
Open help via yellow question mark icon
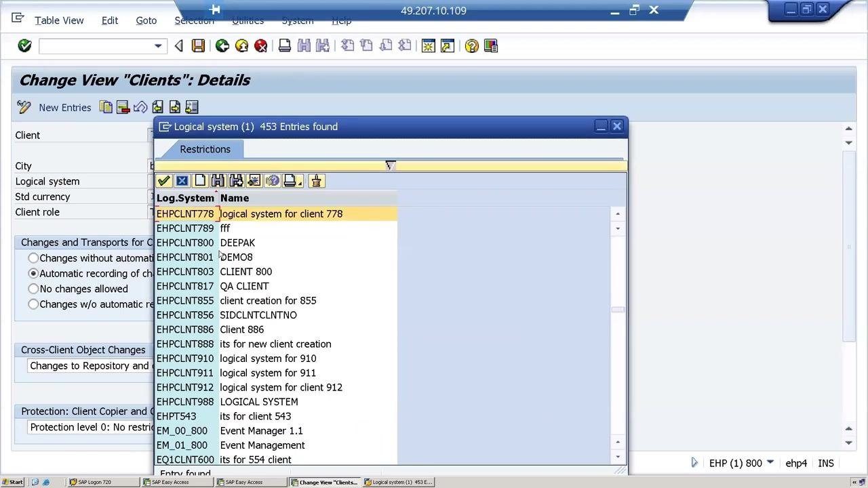coord(472,46)
